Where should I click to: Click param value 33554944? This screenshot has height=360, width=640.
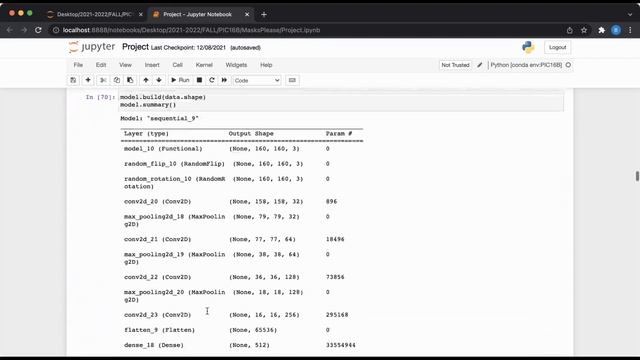pyautogui.click(x=340, y=345)
